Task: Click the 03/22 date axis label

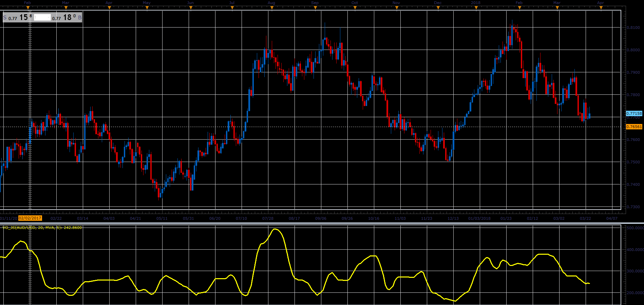Action: coord(586,218)
